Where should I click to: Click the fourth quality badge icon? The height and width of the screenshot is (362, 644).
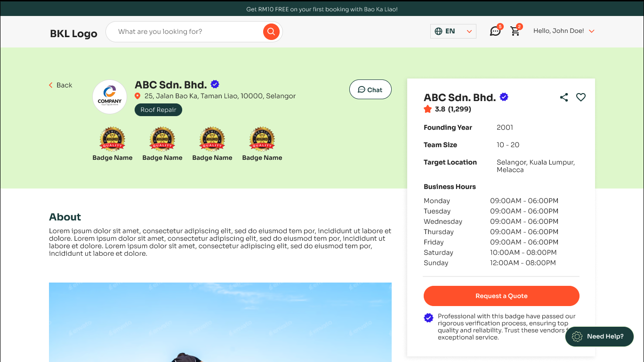click(x=262, y=139)
